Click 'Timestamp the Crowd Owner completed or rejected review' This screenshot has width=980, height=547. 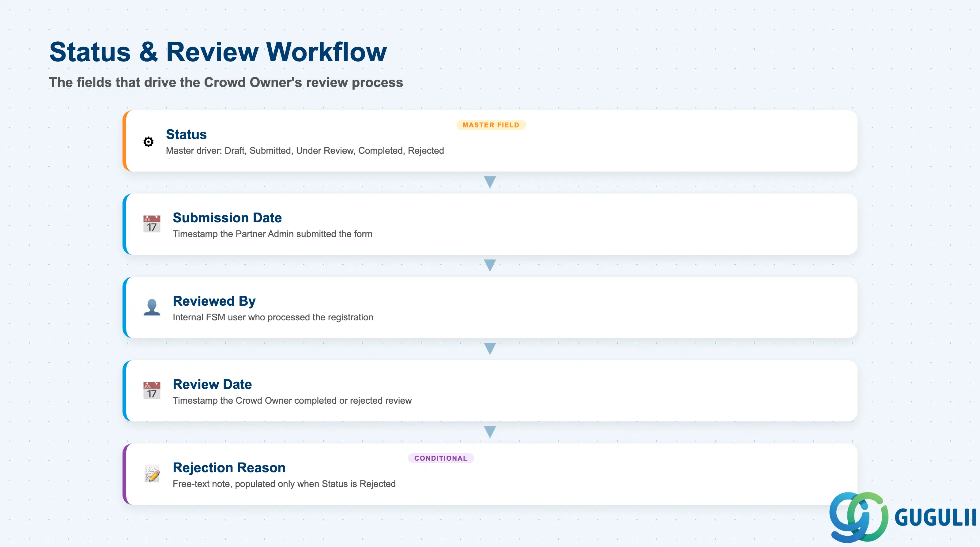coord(292,401)
